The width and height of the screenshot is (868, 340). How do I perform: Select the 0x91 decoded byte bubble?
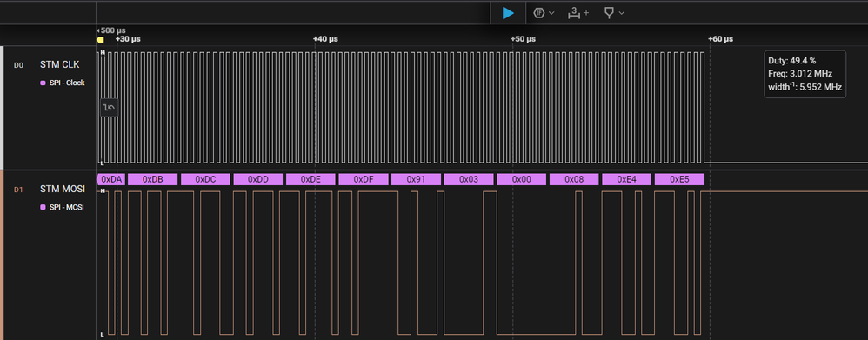coord(417,179)
